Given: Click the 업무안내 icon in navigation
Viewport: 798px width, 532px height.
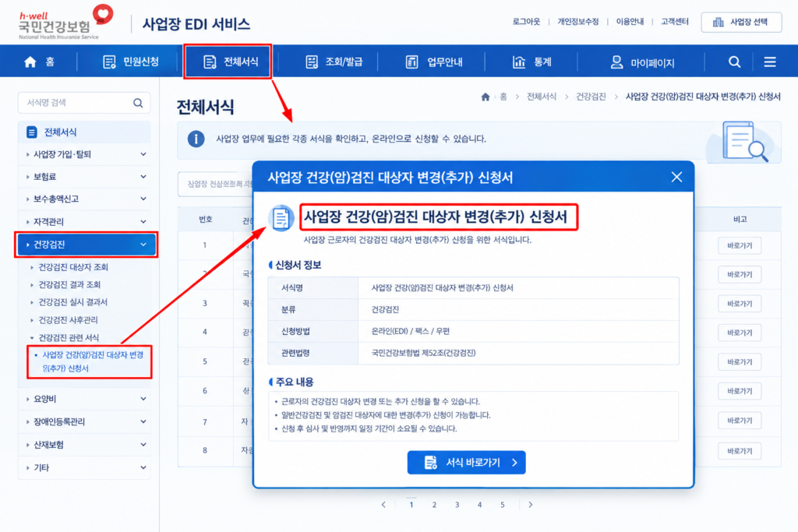Looking at the screenshot, I should (411, 62).
